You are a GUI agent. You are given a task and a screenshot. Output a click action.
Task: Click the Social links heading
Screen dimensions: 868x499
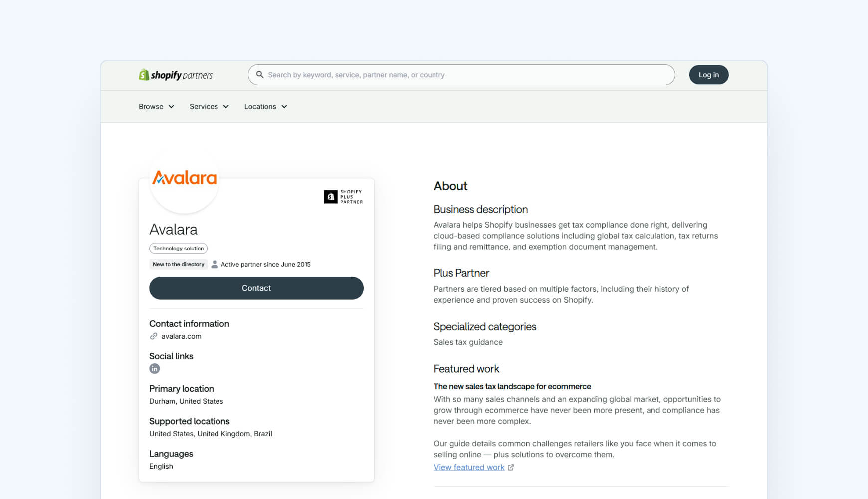pos(171,356)
